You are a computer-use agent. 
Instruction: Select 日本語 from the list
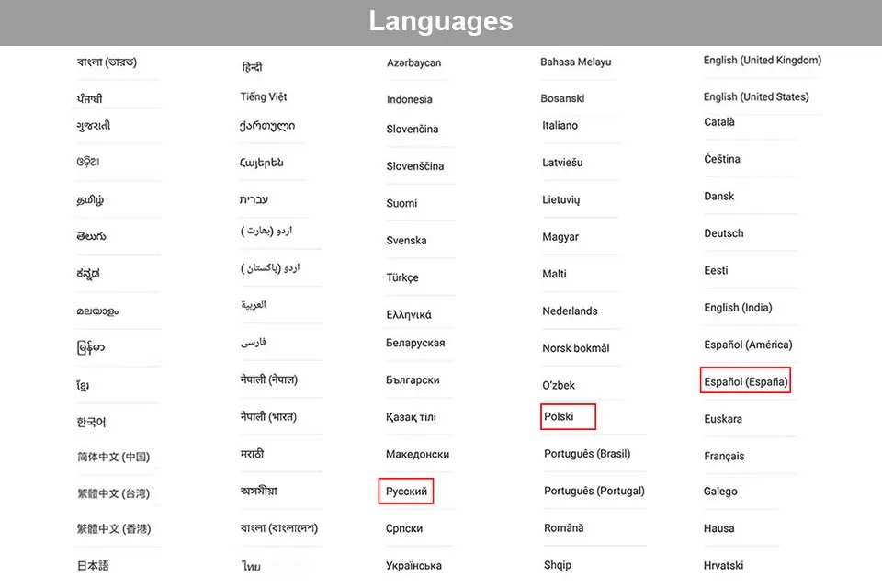(93, 566)
